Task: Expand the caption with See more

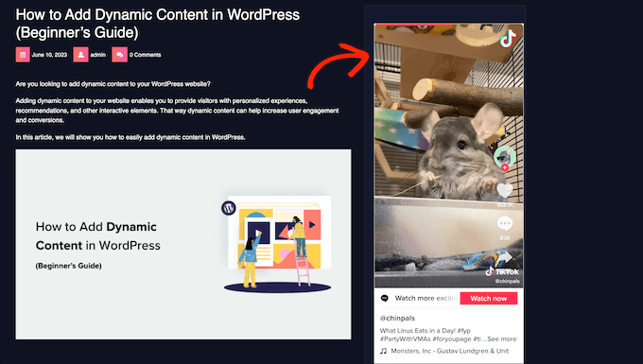Action: [502, 339]
